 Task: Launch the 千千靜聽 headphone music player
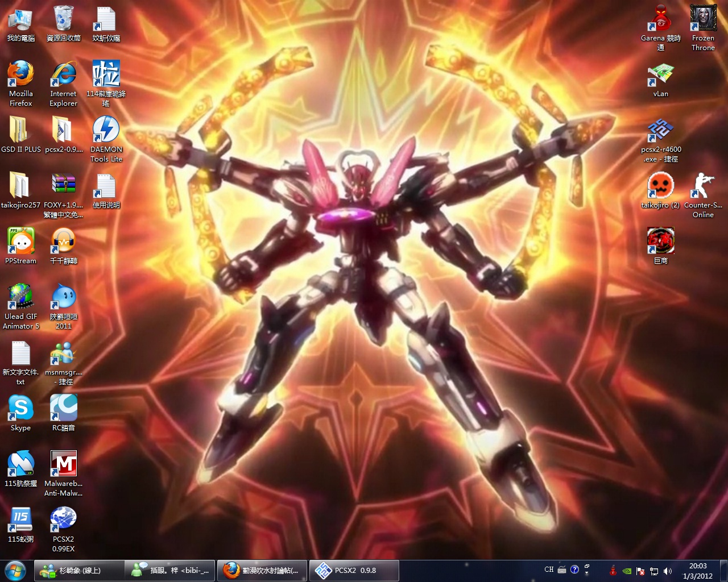[64, 246]
